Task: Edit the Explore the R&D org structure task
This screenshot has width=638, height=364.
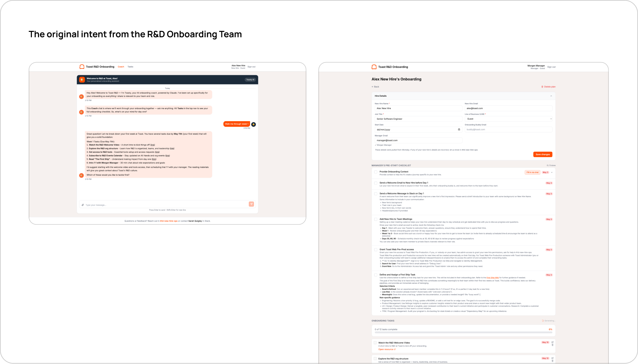Action: [x=553, y=358]
